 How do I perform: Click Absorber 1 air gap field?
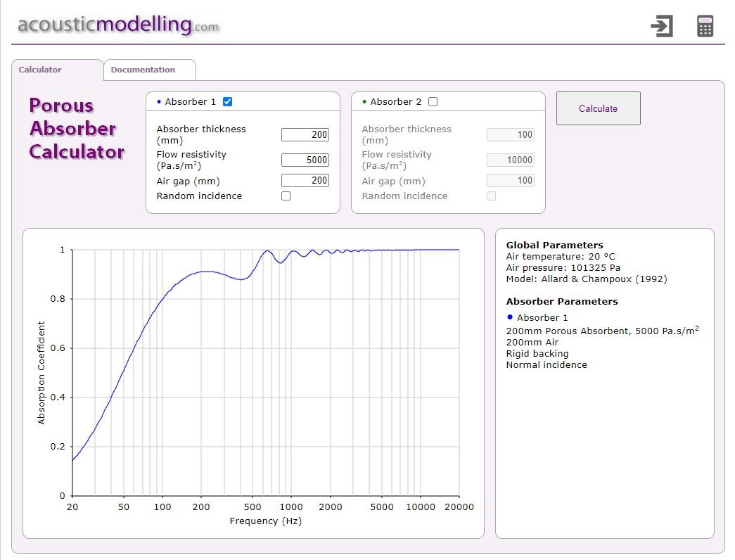click(x=305, y=180)
